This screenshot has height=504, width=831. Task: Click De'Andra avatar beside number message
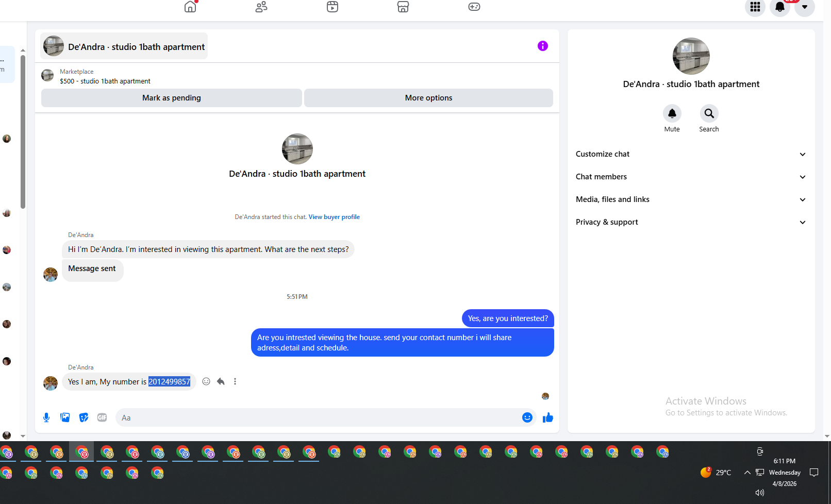pyautogui.click(x=51, y=383)
